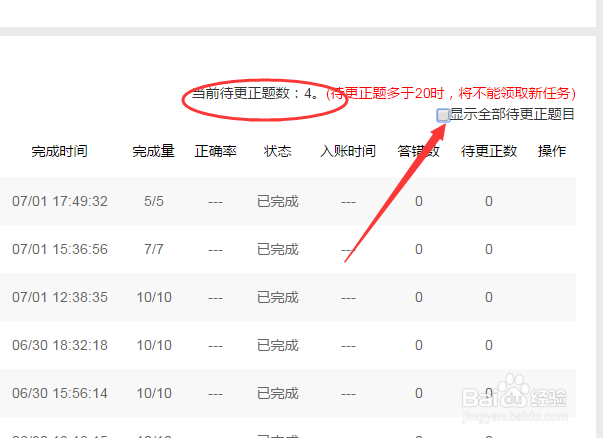Image resolution: width=603 pixels, height=438 pixels.
Task: Click the 完成时间 column header
Action: click(x=60, y=151)
